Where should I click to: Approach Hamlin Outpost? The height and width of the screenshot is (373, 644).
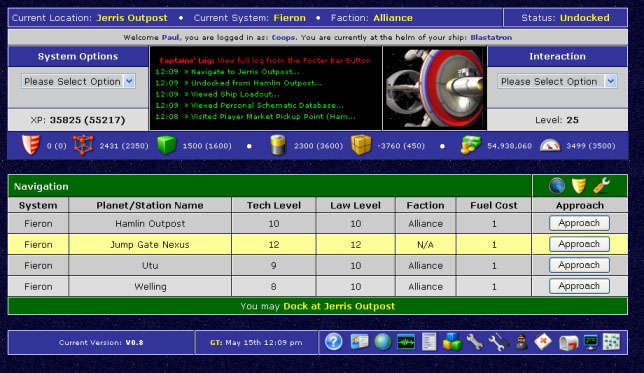pyautogui.click(x=579, y=223)
